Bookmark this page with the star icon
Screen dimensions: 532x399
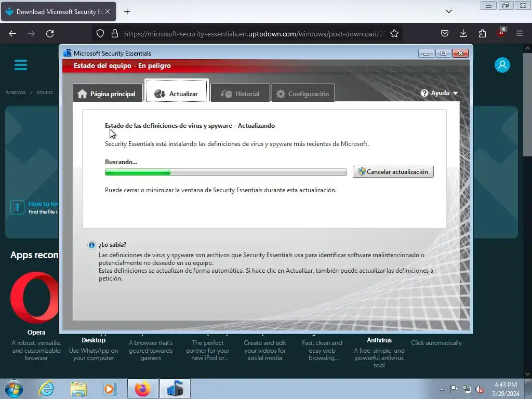394,34
